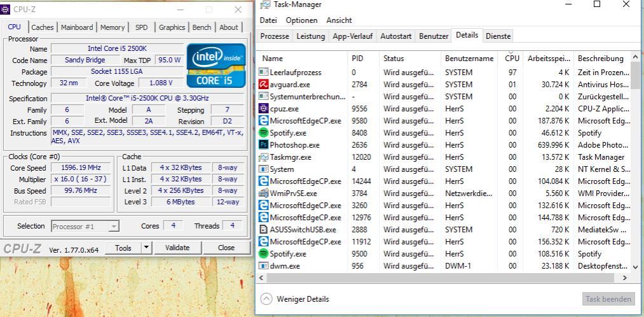644x317 pixels.
Task: Open the App-Verlauf tab
Action: click(x=353, y=36)
